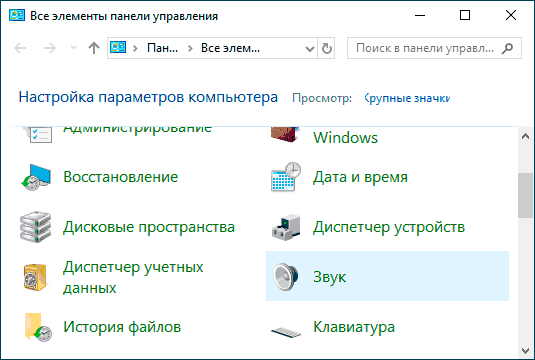
Task: Click the Дата и время calendar icon
Action: click(286, 177)
